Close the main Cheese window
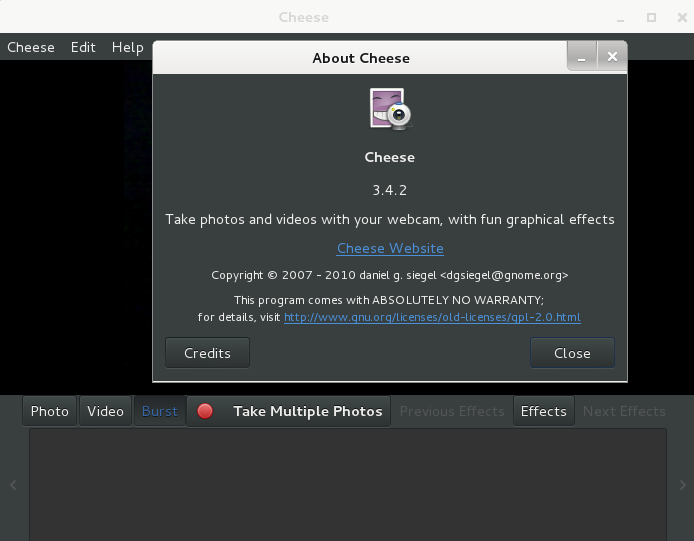This screenshot has height=541, width=694. click(x=682, y=18)
